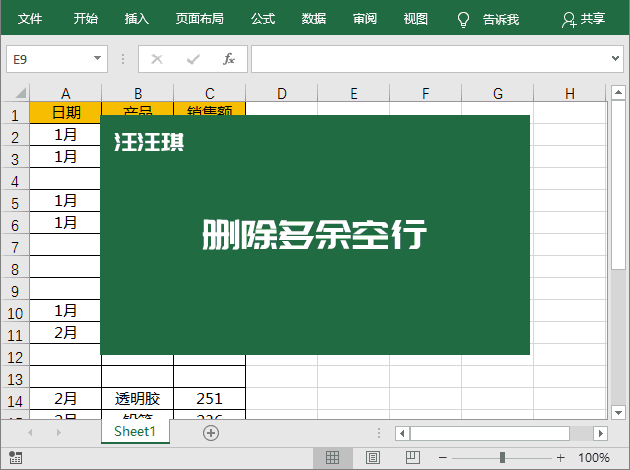The height and width of the screenshot is (470, 630).
Task: Click cell A2 containing 1月
Action: click(x=65, y=135)
